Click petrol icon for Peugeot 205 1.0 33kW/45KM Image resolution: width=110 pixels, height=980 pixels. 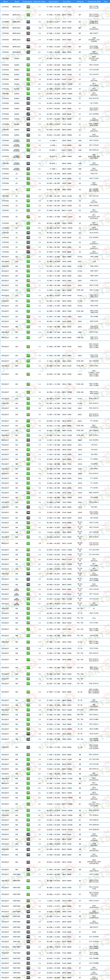(x=28, y=257)
